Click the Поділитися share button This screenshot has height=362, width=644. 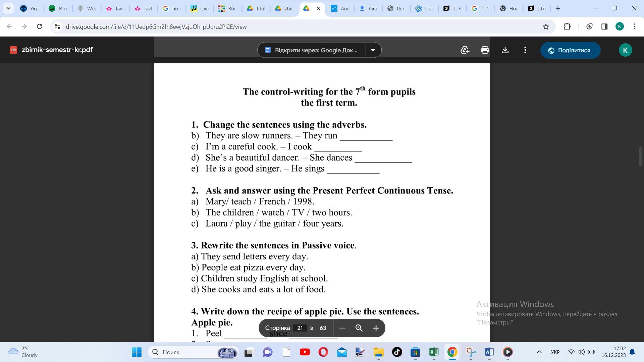(x=570, y=50)
